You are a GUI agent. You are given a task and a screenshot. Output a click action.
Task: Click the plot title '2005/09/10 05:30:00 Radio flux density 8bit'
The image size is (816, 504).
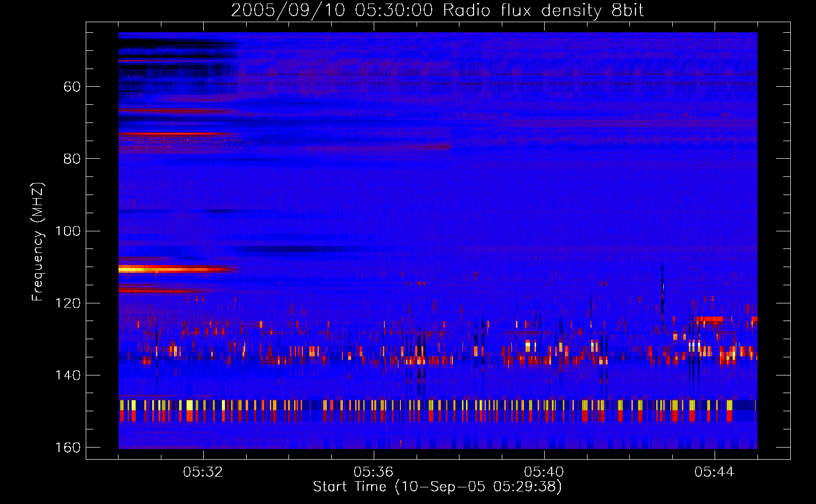pos(438,11)
